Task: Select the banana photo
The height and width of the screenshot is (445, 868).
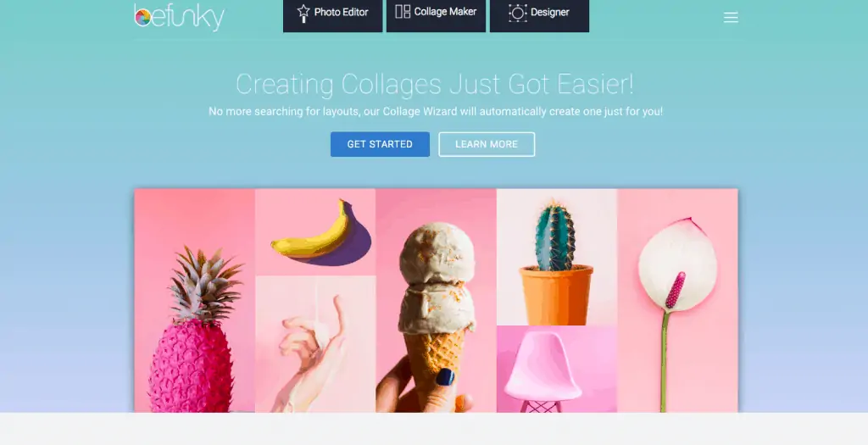Action: [315, 232]
